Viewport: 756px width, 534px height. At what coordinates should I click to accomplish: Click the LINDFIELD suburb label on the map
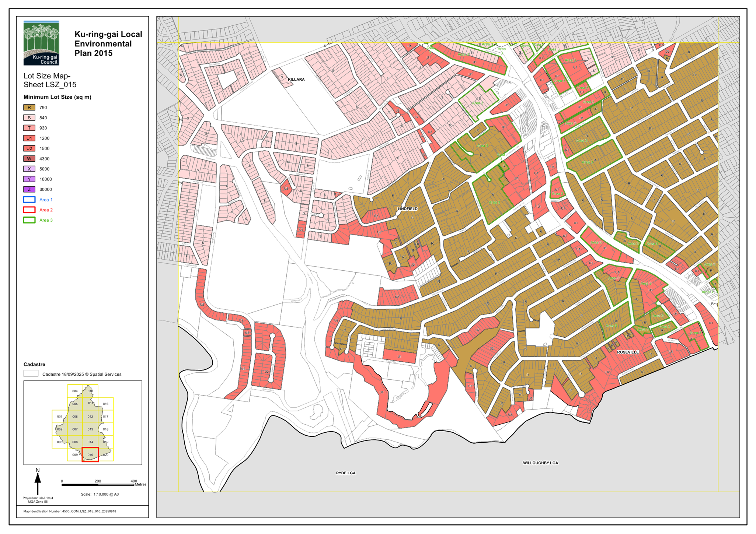point(407,209)
